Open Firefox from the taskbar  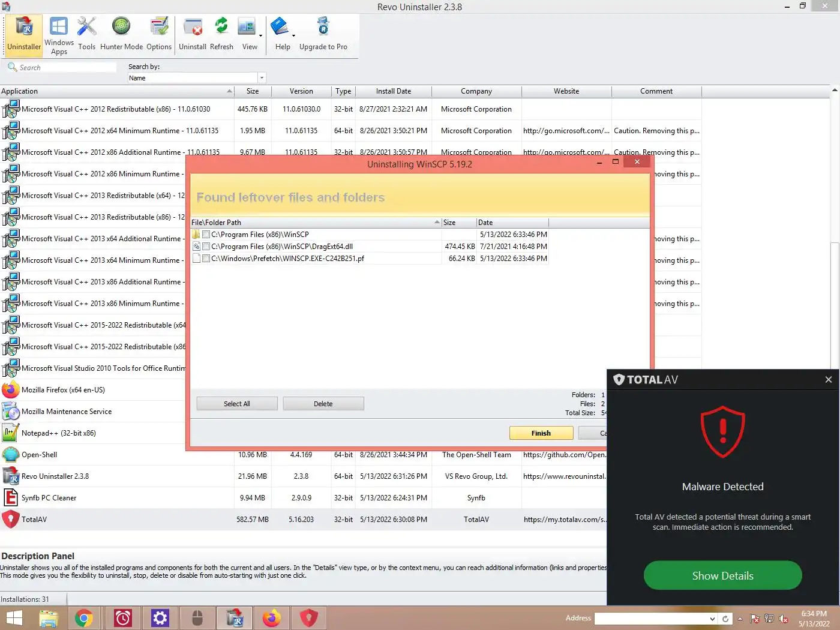click(x=271, y=618)
